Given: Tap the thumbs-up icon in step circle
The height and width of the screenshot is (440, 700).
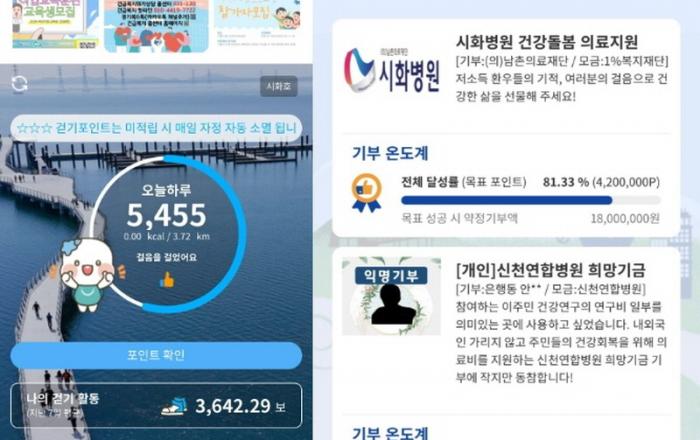Looking at the screenshot, I should (167, 280).
